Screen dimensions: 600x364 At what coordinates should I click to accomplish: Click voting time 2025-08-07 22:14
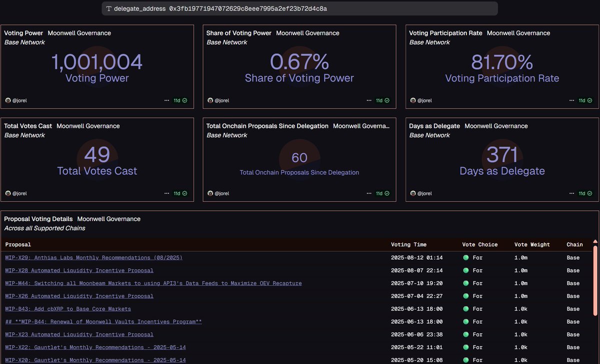click(416, 271)
